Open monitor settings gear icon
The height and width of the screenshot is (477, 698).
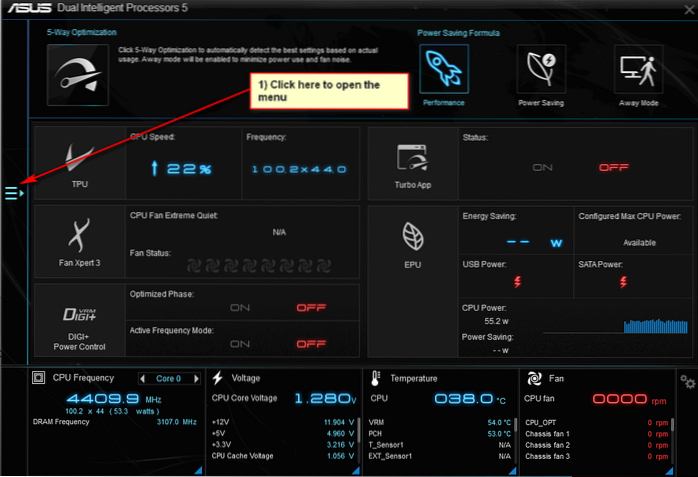click(x=688, y=381)
